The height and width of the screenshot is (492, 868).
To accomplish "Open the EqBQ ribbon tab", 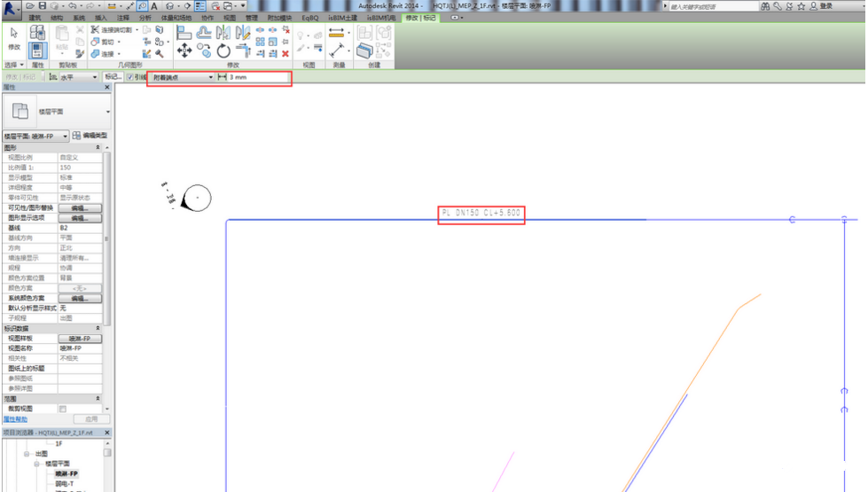I will tap(310, 18).
